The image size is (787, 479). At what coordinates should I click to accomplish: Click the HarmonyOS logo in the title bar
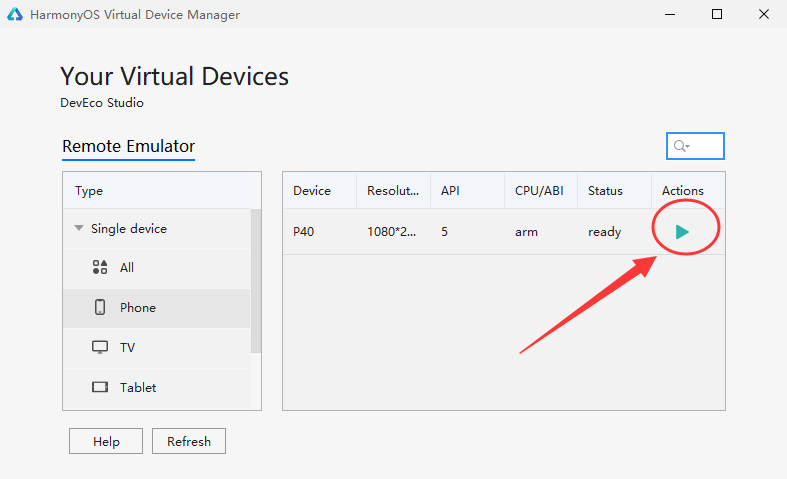pyautogui.click(x=15, y=15)
